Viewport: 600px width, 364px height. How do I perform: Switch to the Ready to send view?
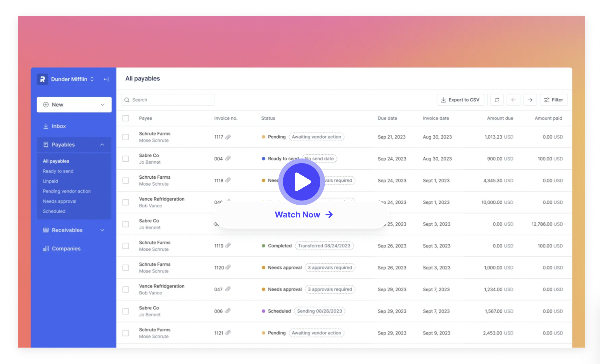click(58, 171)
